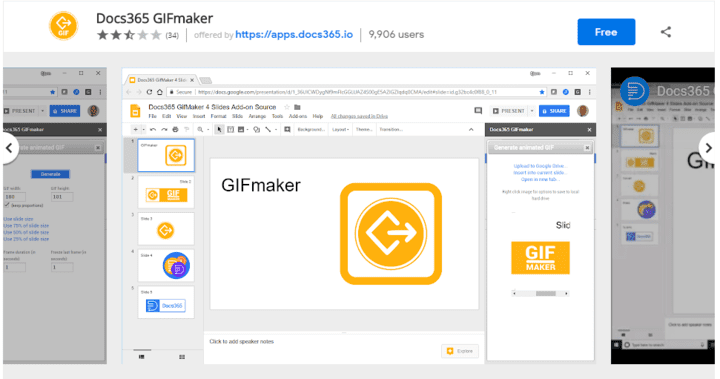The width and height of the screenshot is (720, 379).
Task: Click the browser reload icon in center screenshot
Action: coord(149,92)
